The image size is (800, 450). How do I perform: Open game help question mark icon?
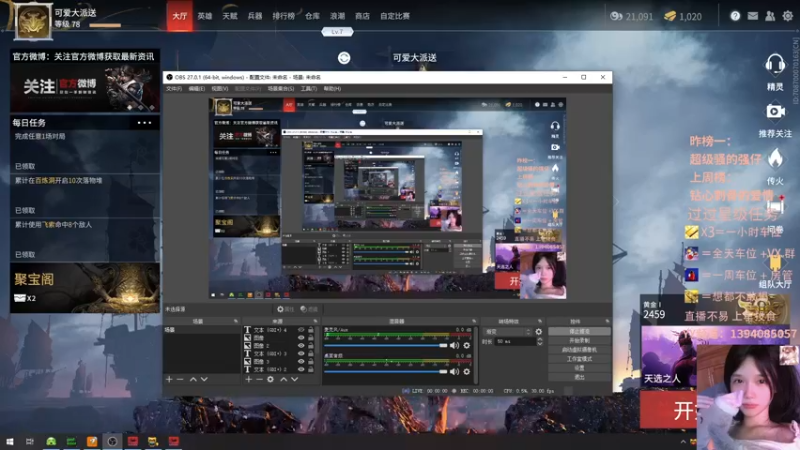[x=735, y=16]
